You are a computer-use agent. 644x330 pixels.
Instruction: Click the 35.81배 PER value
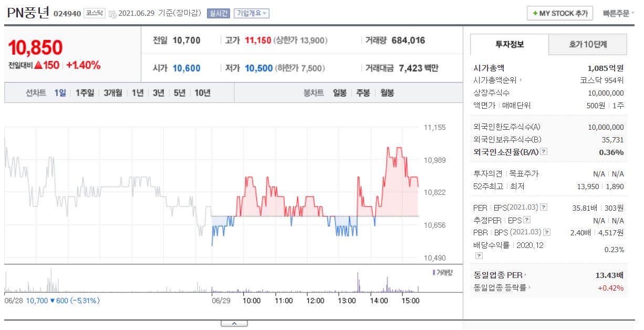pos(585,207)
